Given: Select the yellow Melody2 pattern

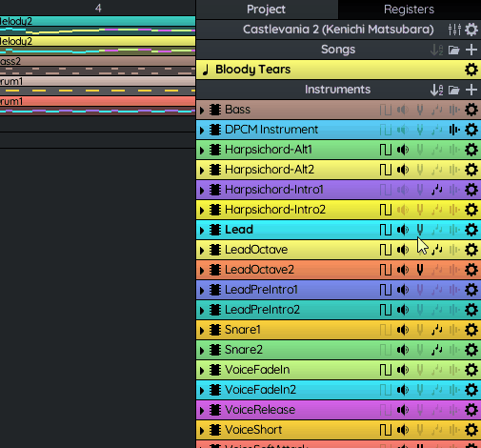Looking at the screenshot, I should [97, 46].
